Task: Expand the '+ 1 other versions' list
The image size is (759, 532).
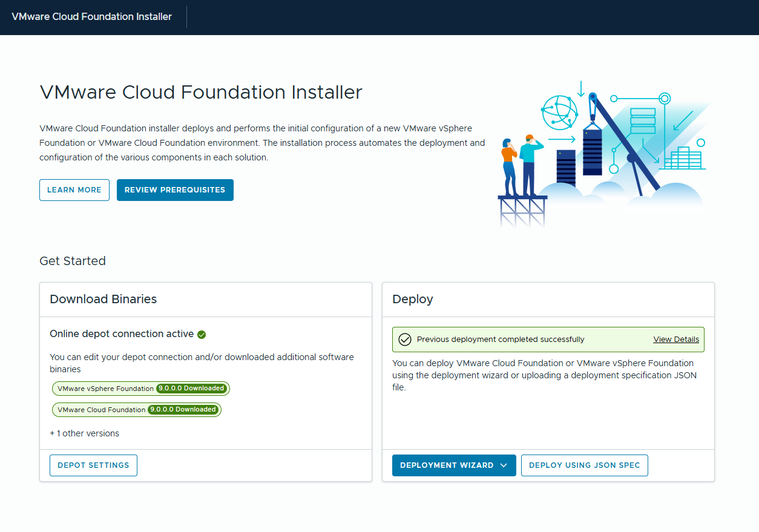Action: [x=85, y=433]
